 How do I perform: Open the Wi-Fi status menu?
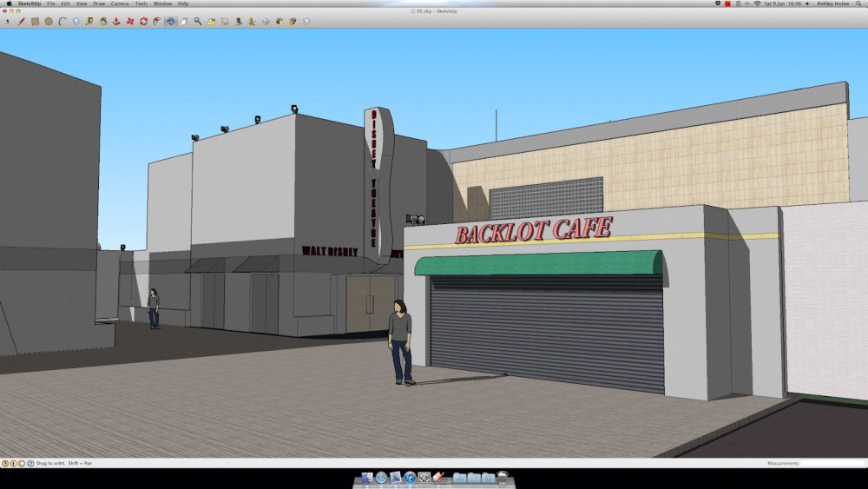(757, 3)
